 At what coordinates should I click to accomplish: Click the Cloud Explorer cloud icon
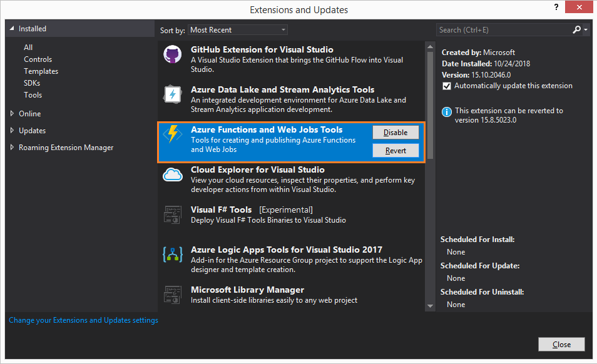point(173,175)
